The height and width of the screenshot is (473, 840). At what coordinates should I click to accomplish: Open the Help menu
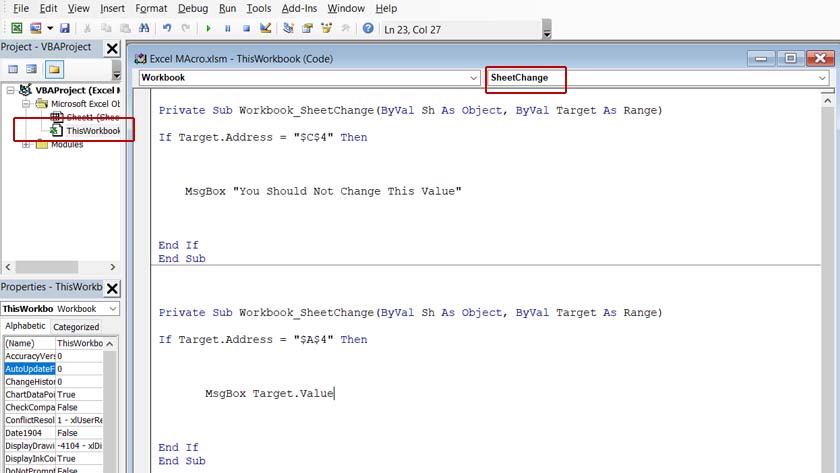[x=386, y=9]
